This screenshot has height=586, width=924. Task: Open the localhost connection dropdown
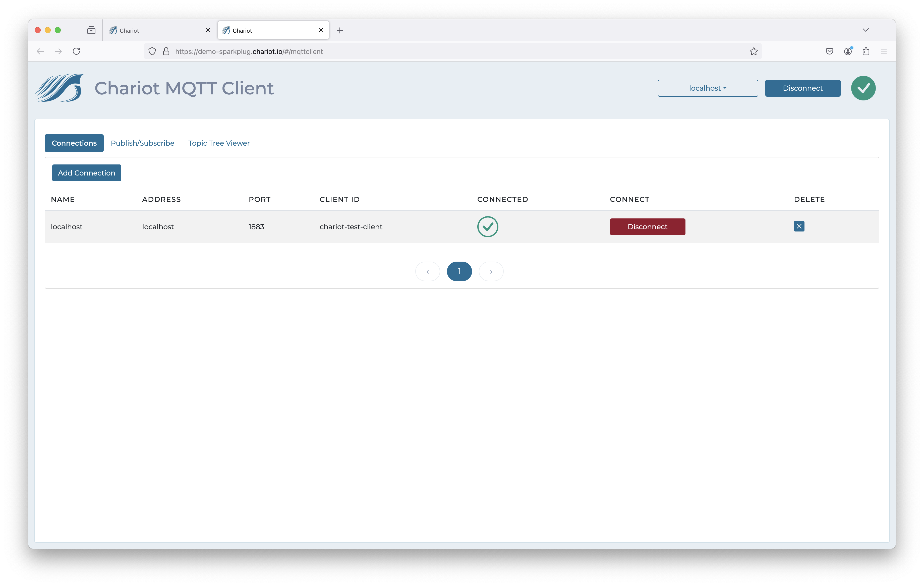click(708, 88)
